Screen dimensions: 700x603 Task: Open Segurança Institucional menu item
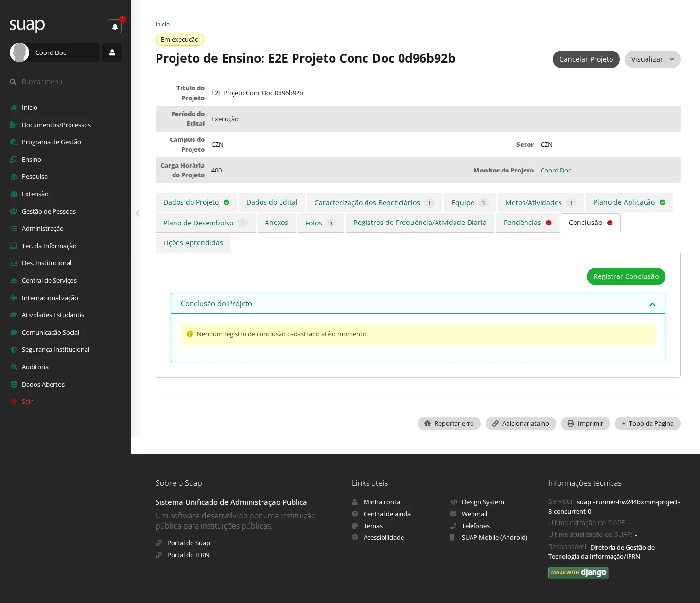[66, 350]
